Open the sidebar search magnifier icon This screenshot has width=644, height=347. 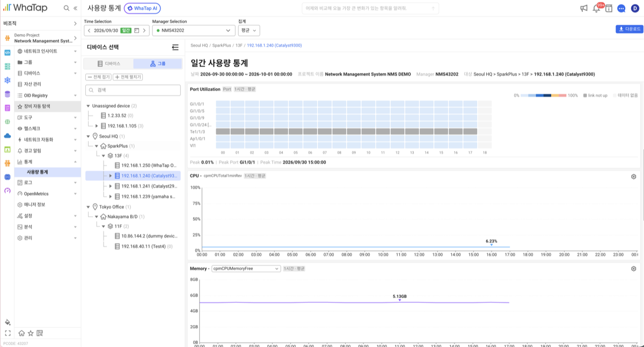66,8
